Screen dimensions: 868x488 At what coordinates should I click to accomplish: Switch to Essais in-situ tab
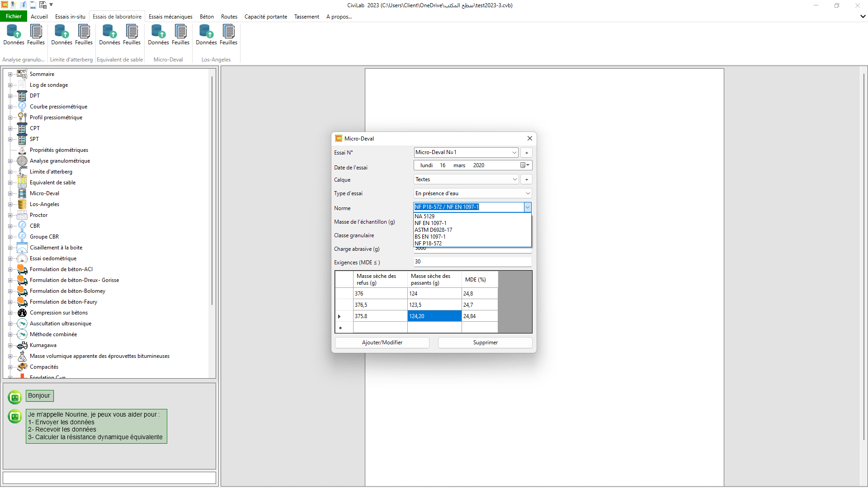point(70,17)
